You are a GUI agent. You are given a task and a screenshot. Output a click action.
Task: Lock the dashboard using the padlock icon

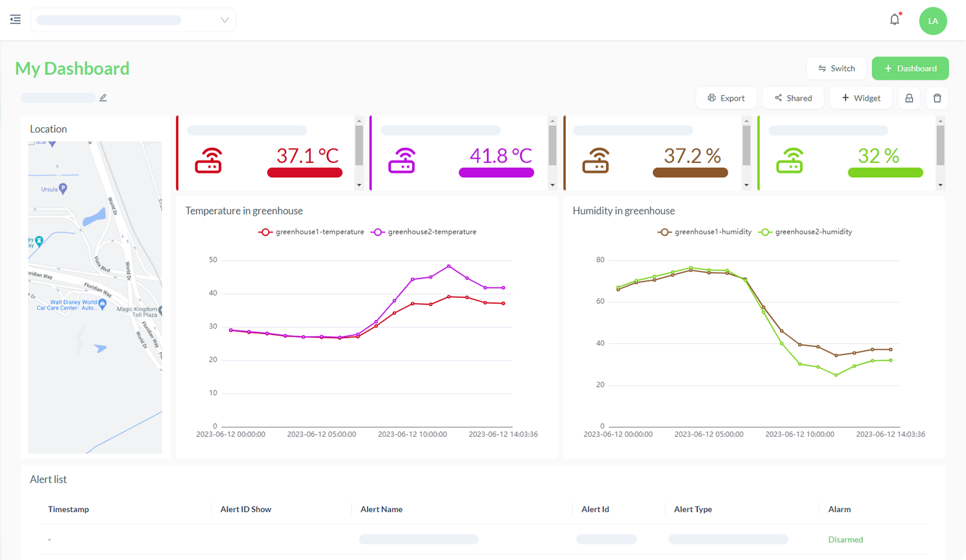click(909, 98)
